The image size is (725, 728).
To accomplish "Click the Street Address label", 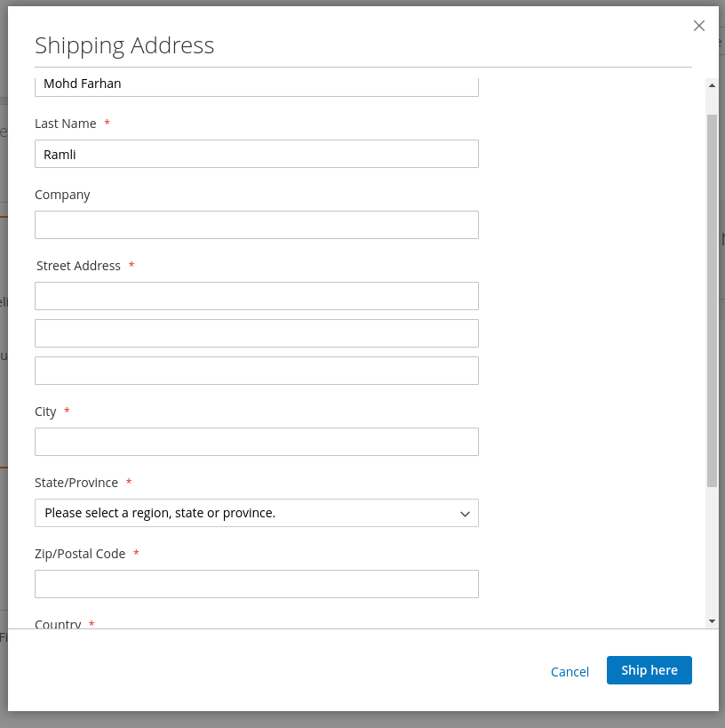I will (x=78, y=266).
